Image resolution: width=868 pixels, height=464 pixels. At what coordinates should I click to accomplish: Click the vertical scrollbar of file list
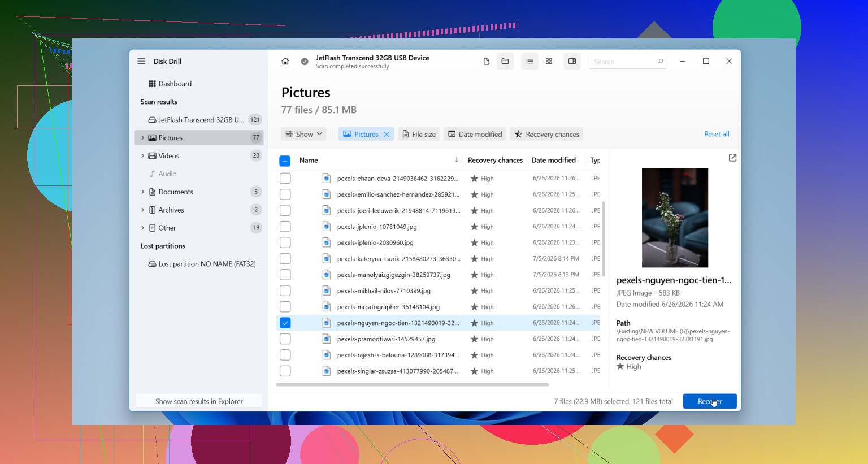604,238
